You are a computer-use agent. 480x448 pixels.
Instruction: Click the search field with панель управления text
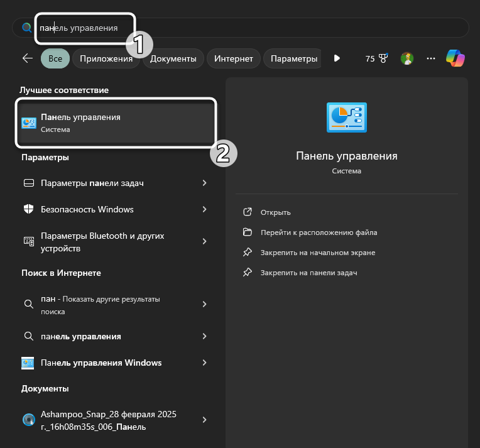pyautogui.click(x=240, y=28)
